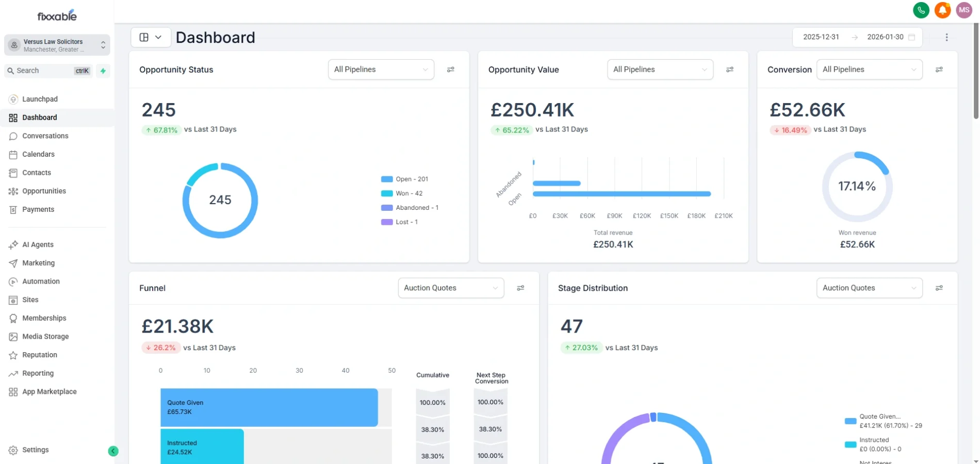
Task: Click the lightning bolt icon beside search bar
Action: click(103, 71)
